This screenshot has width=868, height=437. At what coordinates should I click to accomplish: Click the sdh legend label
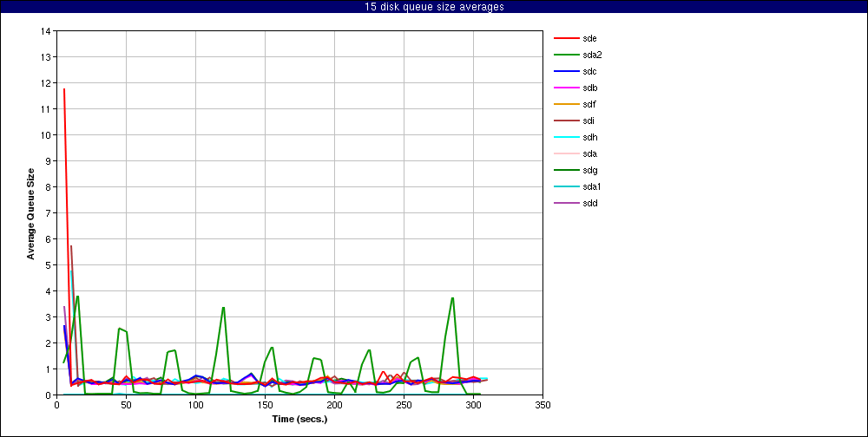pos(589,138)
